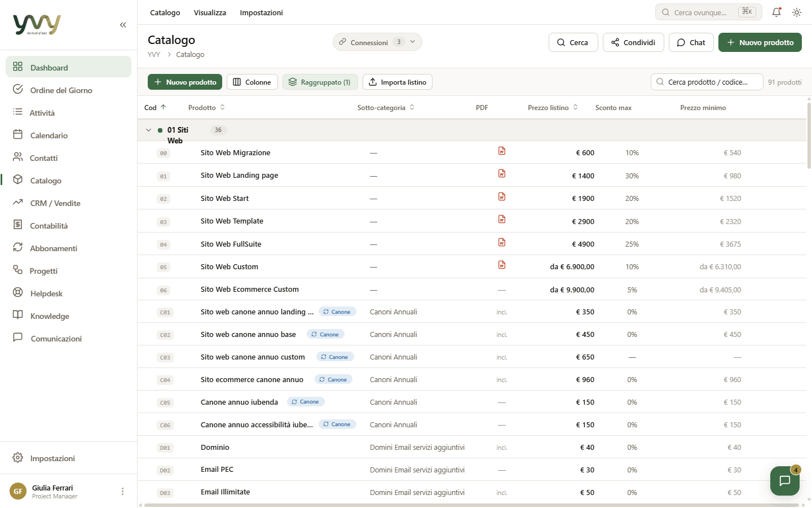Click the Importa listino button

point(398,82)
